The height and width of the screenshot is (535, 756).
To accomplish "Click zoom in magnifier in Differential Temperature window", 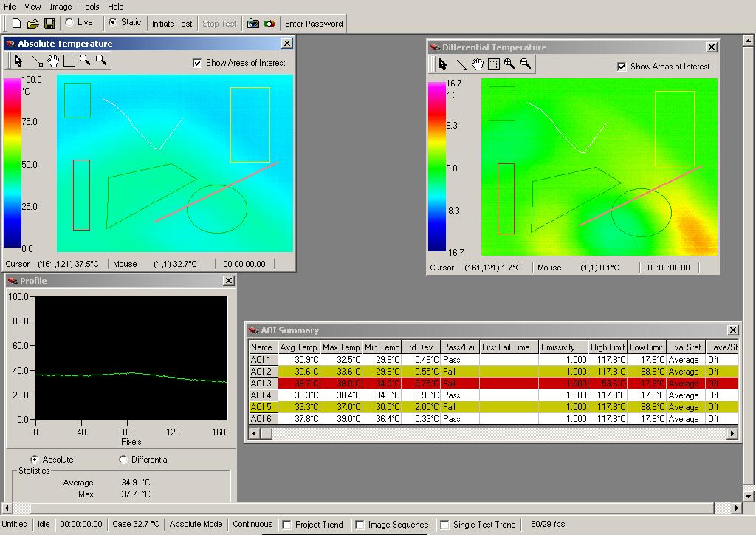I will [509, 64].
